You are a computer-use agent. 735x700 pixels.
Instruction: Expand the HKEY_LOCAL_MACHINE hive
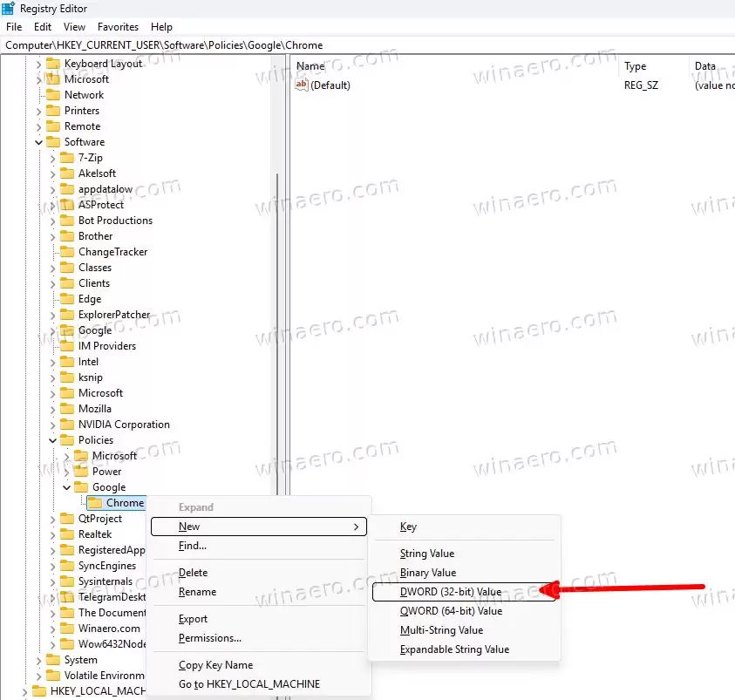[x=24, y=691]
